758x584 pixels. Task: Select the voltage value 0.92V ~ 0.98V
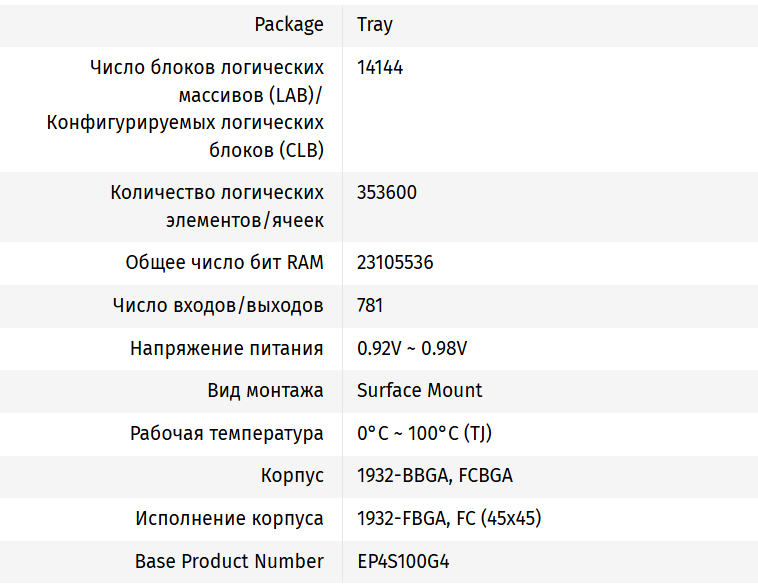tap(412, 349)
